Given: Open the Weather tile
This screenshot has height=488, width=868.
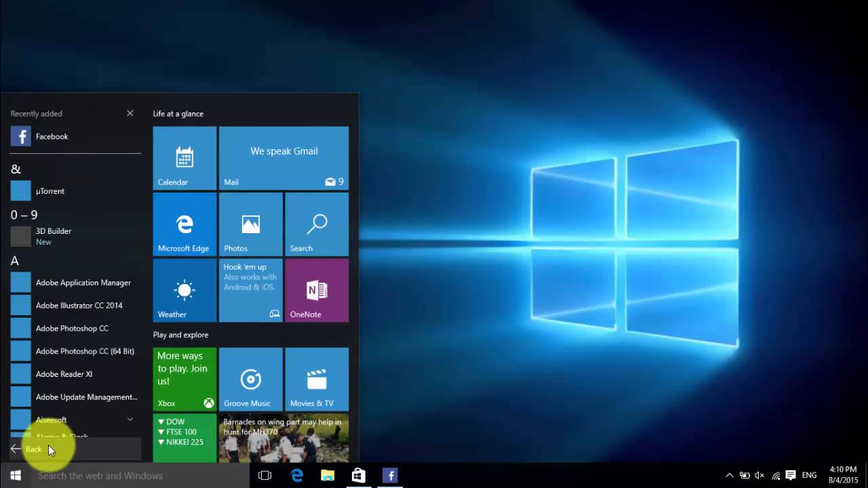Looking at the screenshot, I should coord(184,290).
